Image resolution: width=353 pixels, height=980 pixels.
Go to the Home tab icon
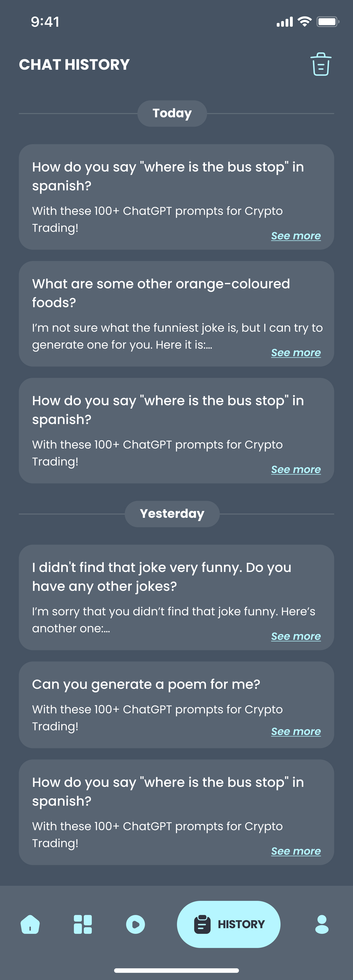click(x=30, y=924)
